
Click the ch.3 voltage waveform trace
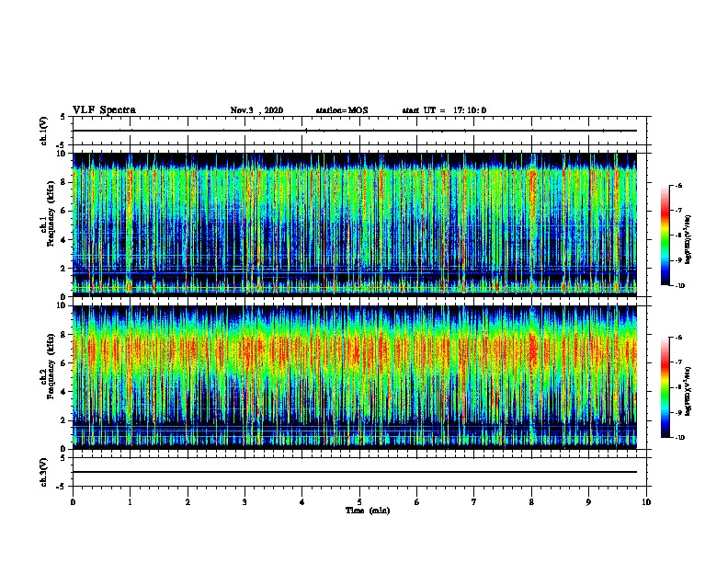[x=355, y=472]
